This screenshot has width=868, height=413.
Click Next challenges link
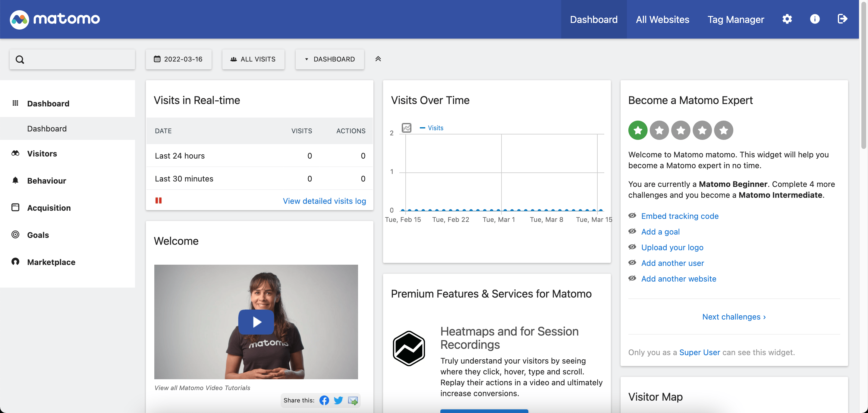pyautogui.click(x=734, y=317)
